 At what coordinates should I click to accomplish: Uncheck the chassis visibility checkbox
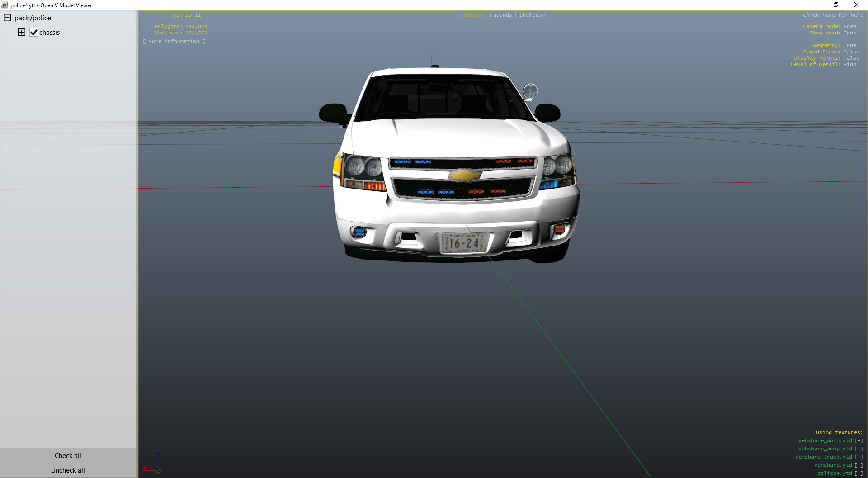pyautogui.click(x=34, y=33)
